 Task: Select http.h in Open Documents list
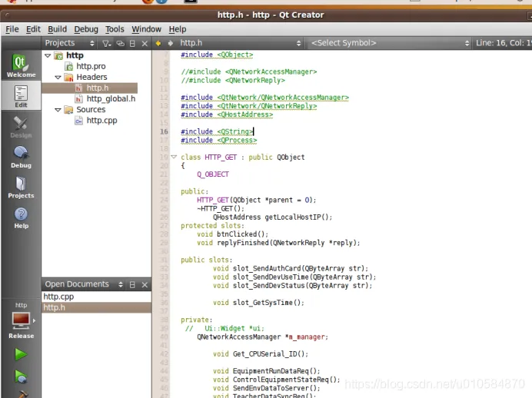[x=96, y=307]
